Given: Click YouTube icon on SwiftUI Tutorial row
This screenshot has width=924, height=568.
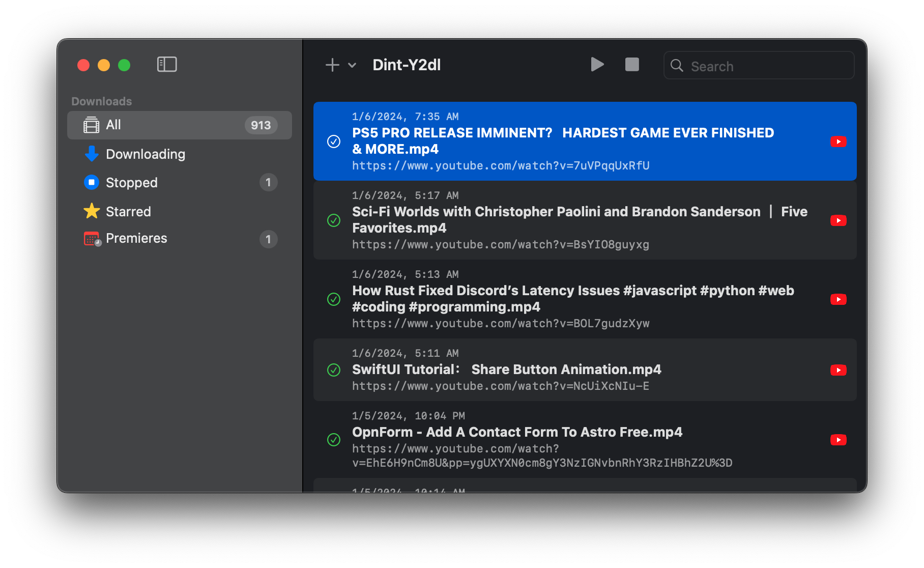Looking at the screenshot, I should 839,370.
